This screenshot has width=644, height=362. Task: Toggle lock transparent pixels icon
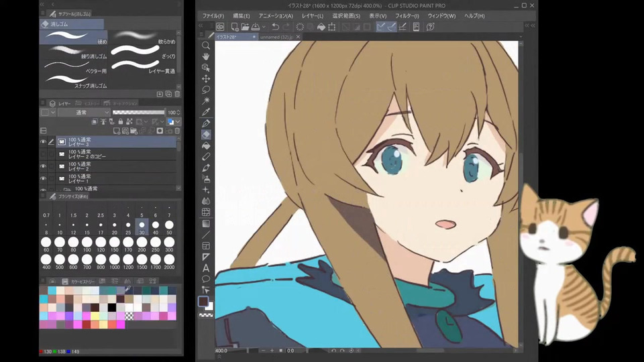(x=129, y=121)
